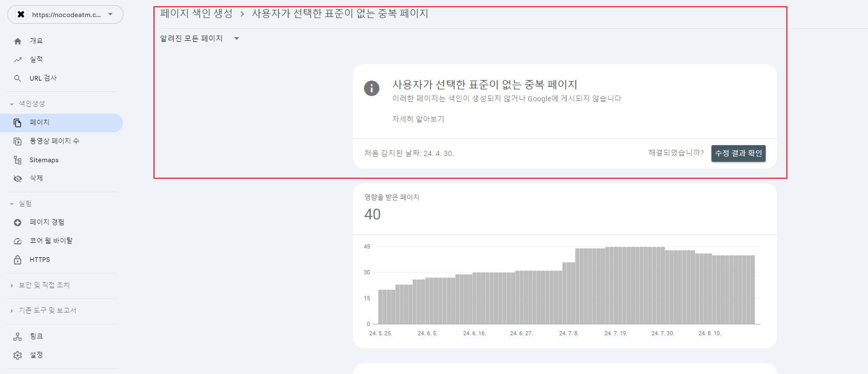The width and height of the screenshot is (868, 374).
Task: Follow the 자세히 알아보기 link
Action: click(x=418, y=119)
